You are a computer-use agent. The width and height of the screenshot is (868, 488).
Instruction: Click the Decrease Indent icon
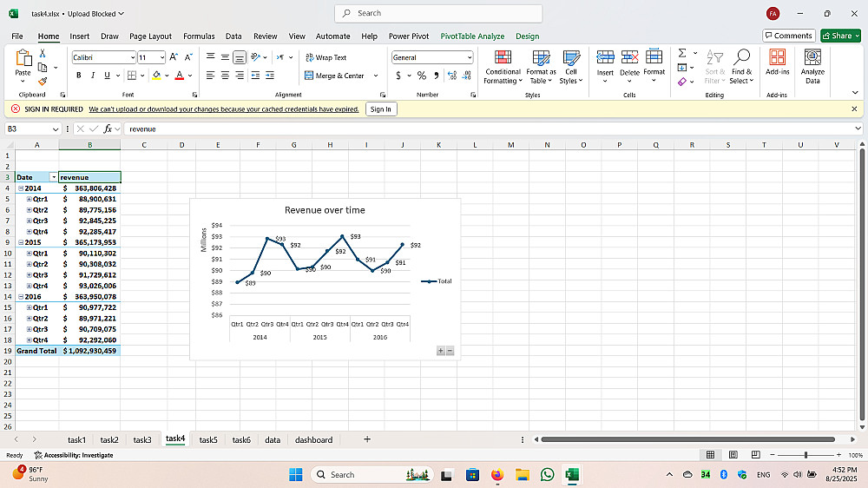255,76
